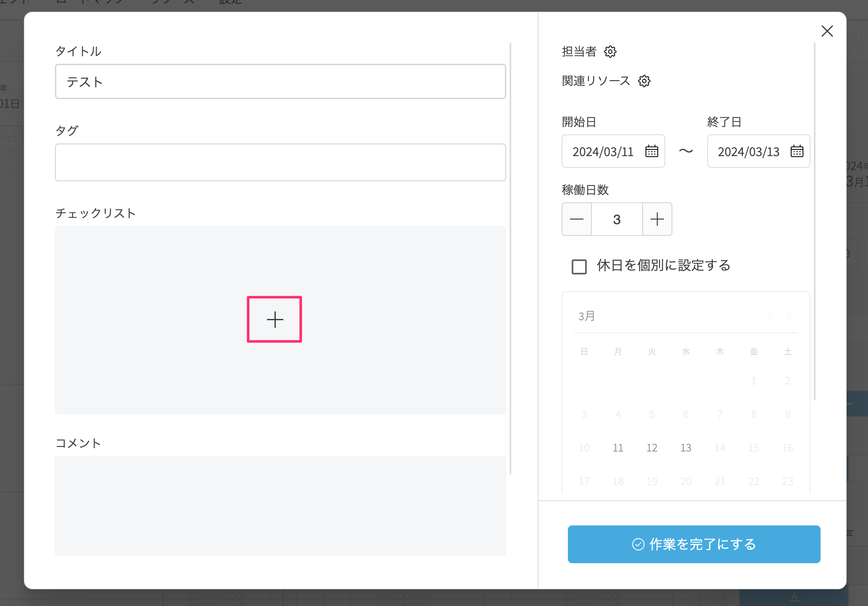
Task: Click the 開始日 date field 2024/03/11
Action: [603, 151]
